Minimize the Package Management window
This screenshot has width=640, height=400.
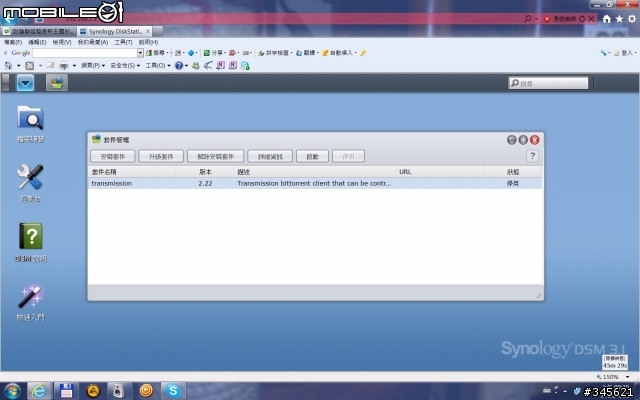coord(511,140)
